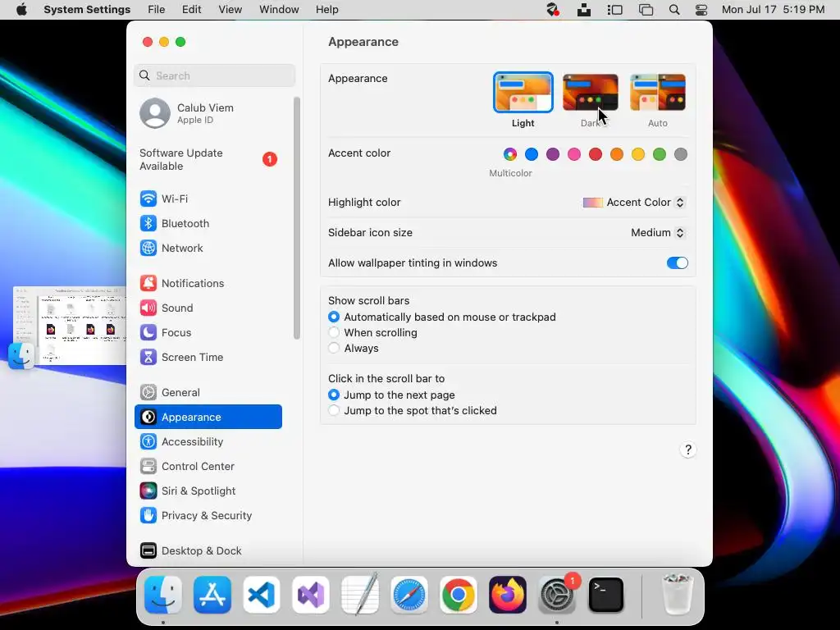Open Desktop & Dock settings
Image resolution: width=840 pixels, height=630 pixels.
tap(208, 550)
